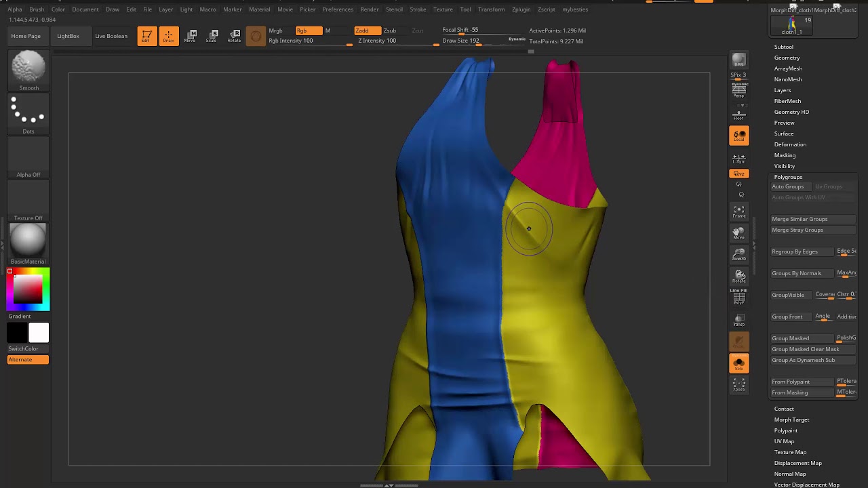Toggle Local symmetry button

pos(739,136)
